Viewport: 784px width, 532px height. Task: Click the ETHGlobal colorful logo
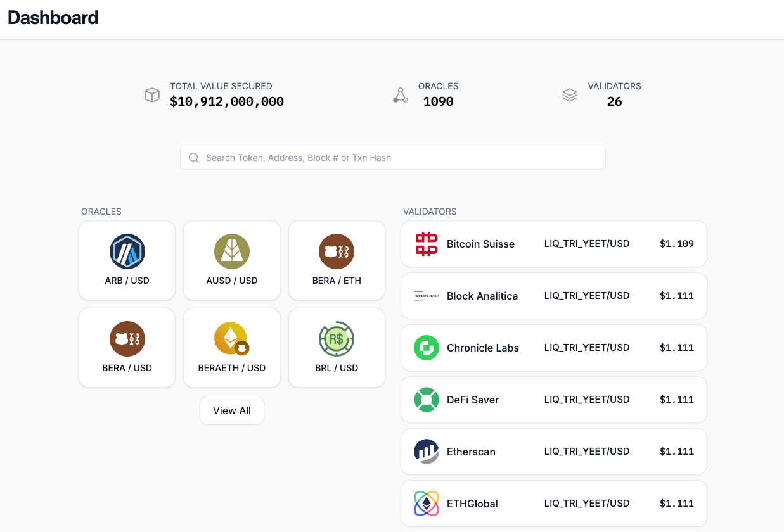point(427,503)
